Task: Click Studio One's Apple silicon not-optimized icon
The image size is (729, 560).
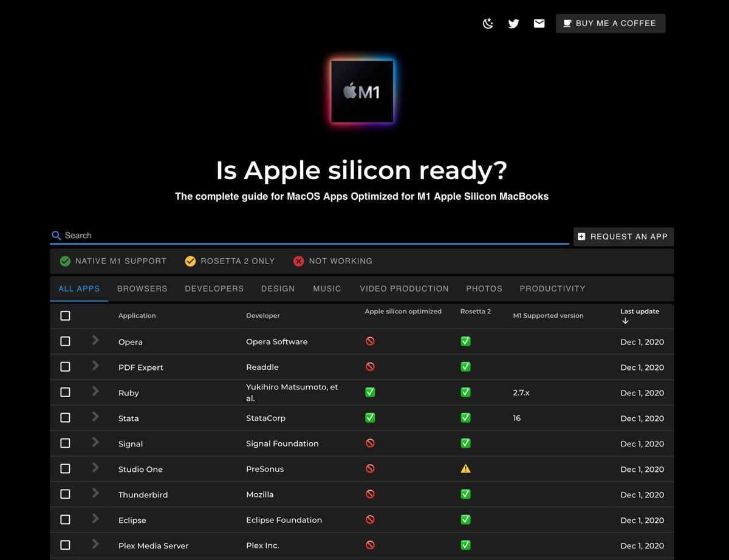Action: (x=370, y=469)
